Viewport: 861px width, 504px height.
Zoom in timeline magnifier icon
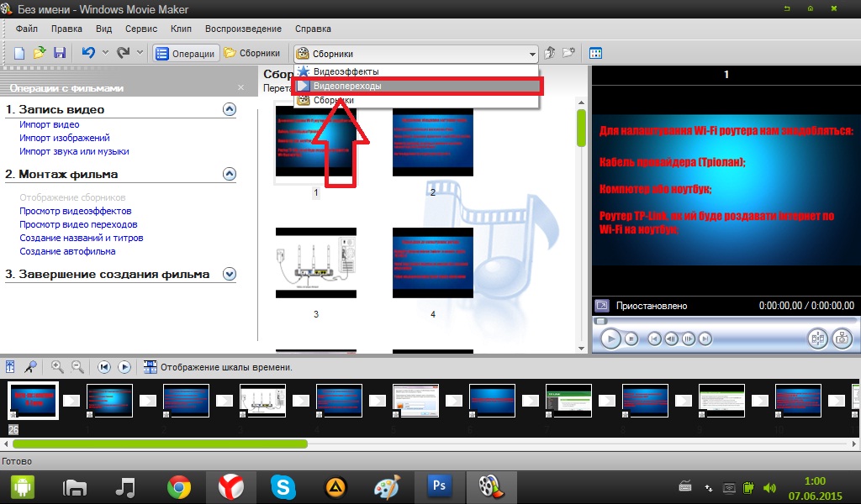click(x=56, y=367)
